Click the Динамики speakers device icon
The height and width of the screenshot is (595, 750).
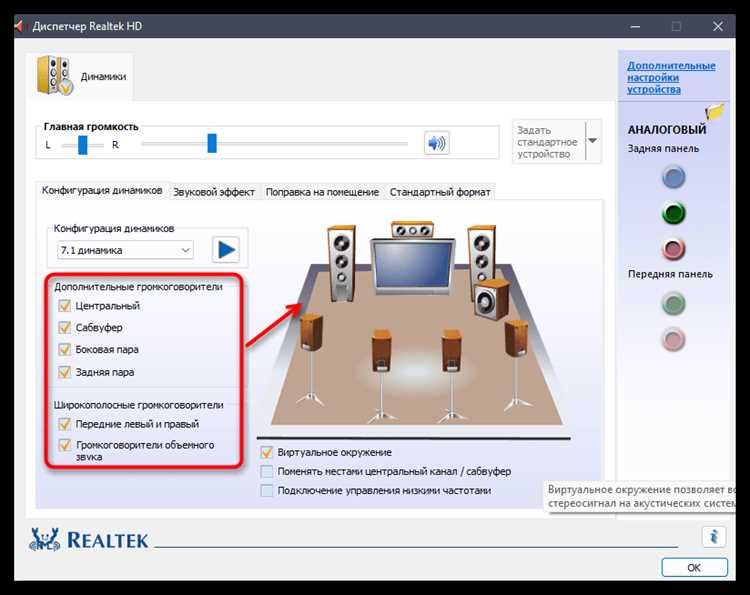(55, 76)
